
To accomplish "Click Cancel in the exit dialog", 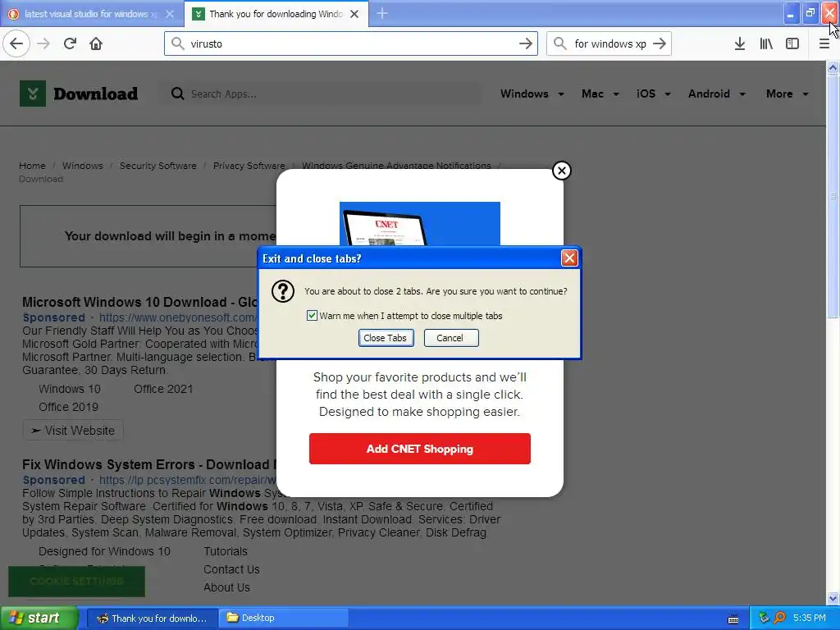I will point(451,338).
